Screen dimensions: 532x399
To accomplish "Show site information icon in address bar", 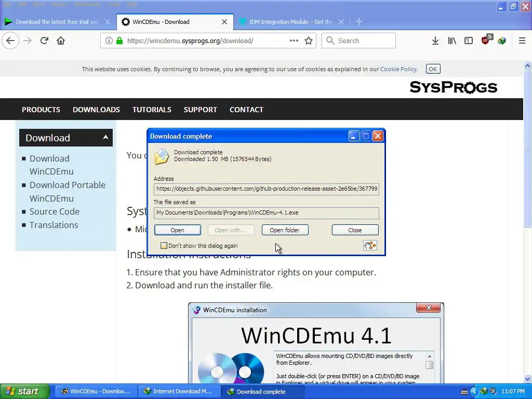I will [x=109, y=41].
